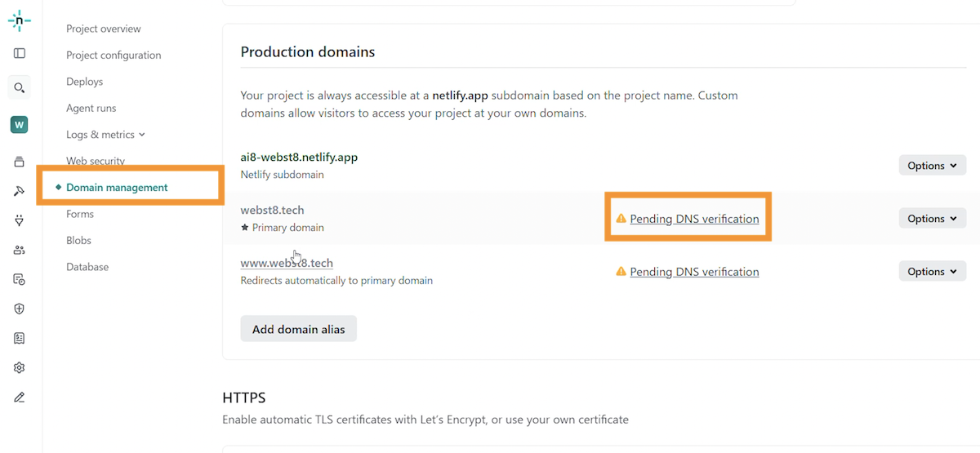Open the www.webst8.tech domain link
The width and height of the screenshot is (980, 453).
point(287,263)
